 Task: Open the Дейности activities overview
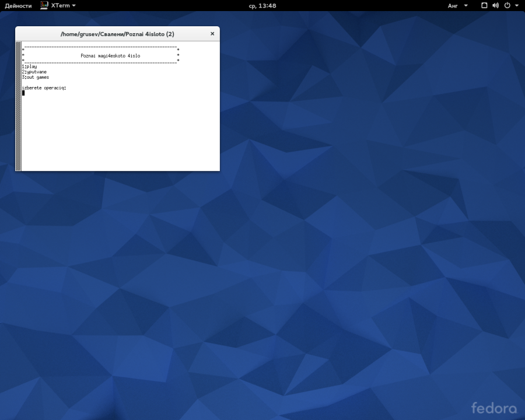pos(19,6)
